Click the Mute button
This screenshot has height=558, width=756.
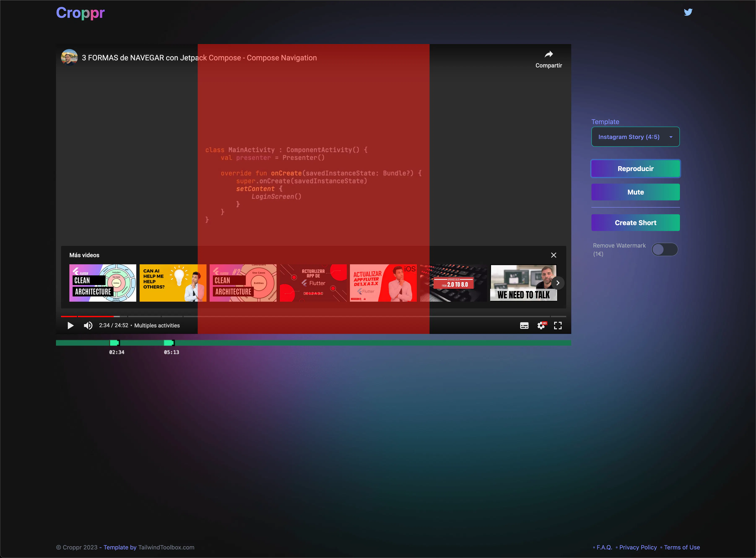tap(635, 192)
